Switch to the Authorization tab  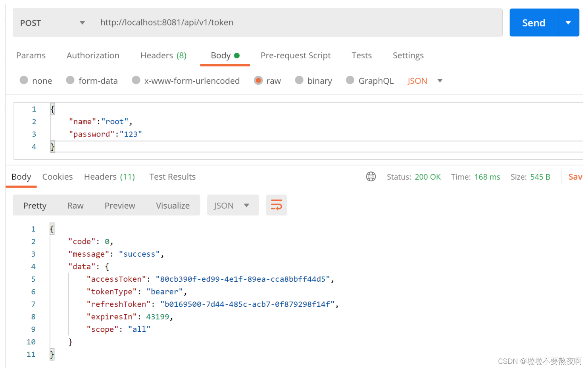(x=93, y=56)
